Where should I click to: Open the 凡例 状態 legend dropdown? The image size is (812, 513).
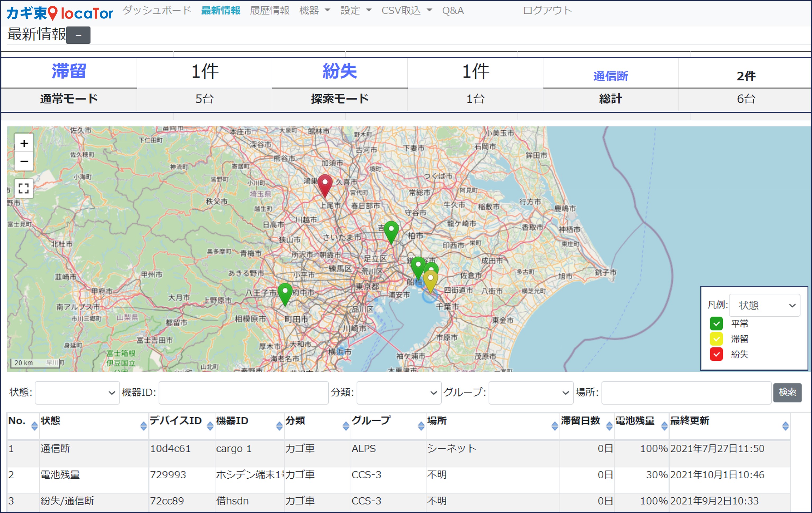764,305
